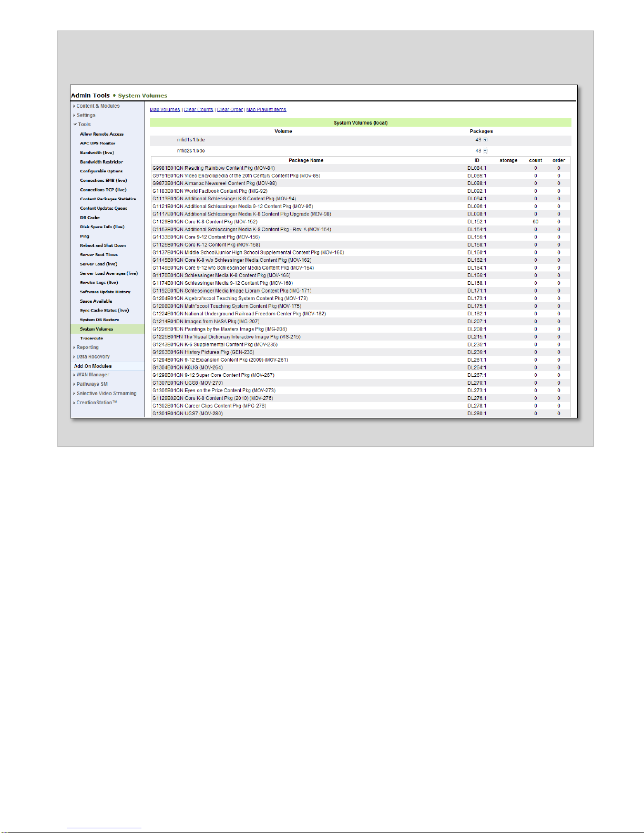The image size is (644, 833).
Task: Click the Clear Order link
Action: click(230, 110)
